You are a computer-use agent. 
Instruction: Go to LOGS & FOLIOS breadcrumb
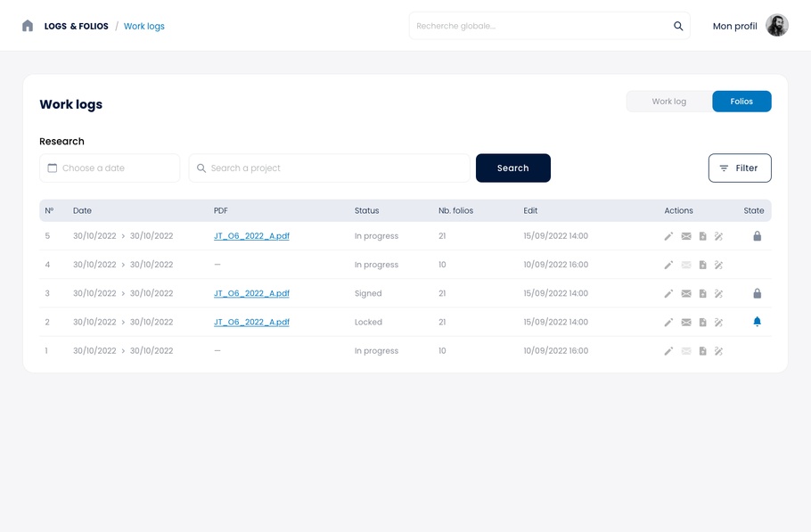point(77,27)
